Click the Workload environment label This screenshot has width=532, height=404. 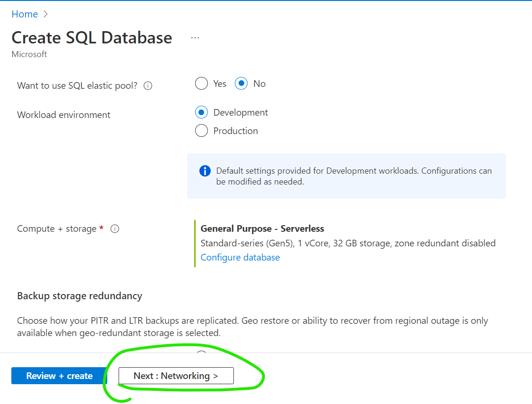click(64, 115)
